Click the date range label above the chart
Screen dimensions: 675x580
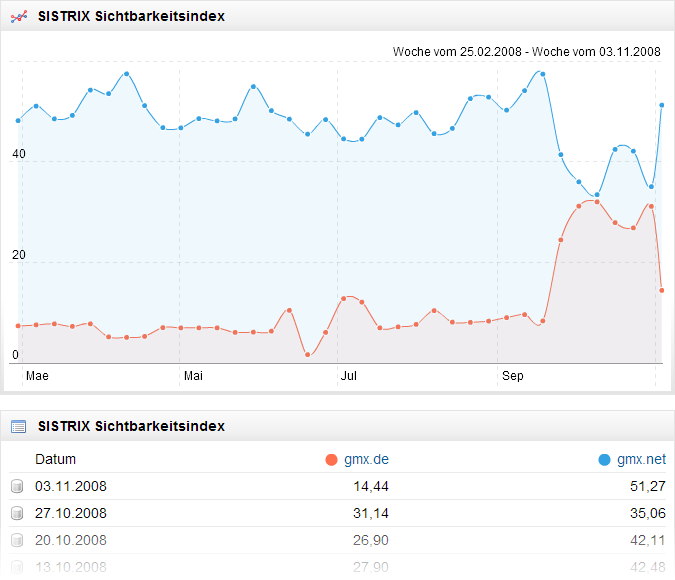pos(526,51)
